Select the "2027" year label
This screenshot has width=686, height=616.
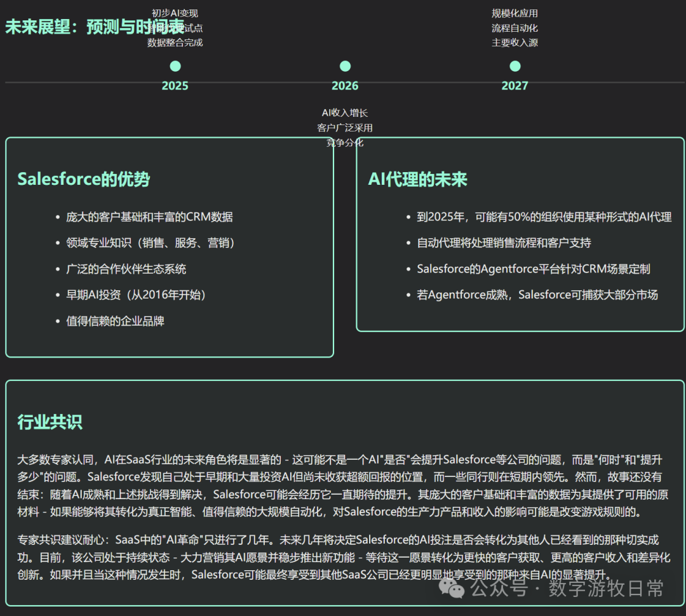514,86
